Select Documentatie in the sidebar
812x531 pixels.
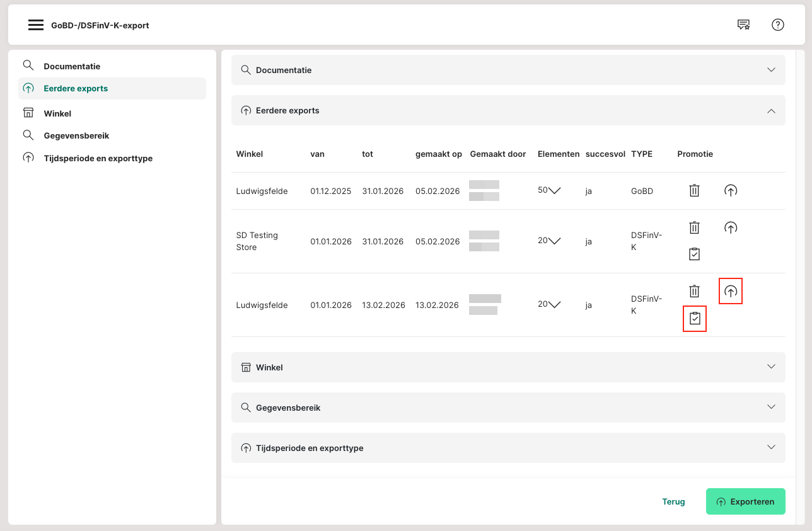[72, 66]
